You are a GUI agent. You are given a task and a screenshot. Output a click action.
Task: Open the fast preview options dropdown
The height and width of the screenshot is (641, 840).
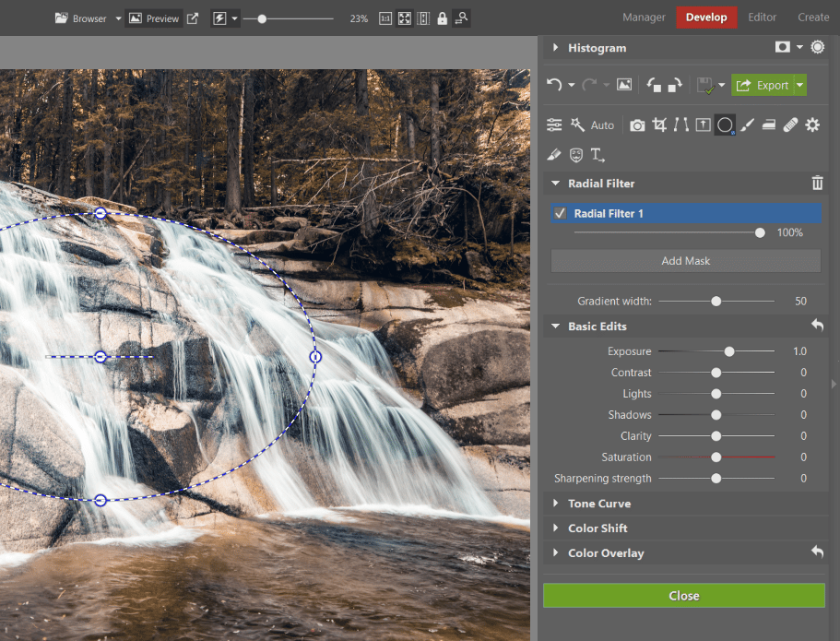point(234,18)
